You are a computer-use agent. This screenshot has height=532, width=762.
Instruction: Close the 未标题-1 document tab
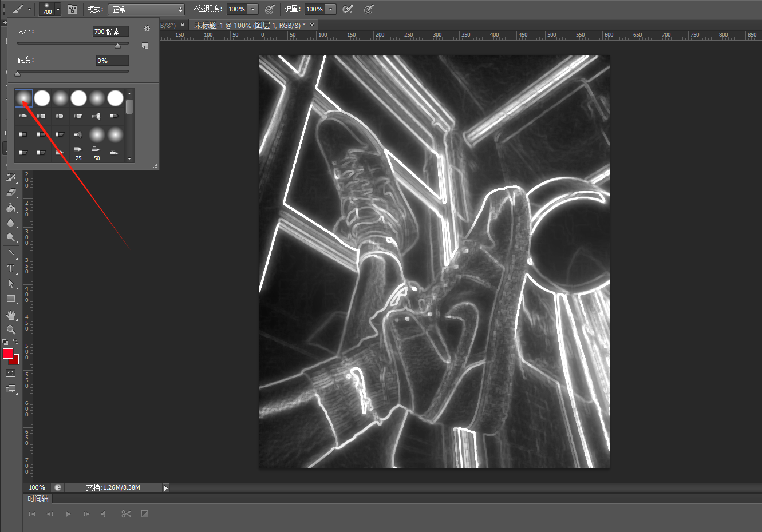click(x=313, y=25)
